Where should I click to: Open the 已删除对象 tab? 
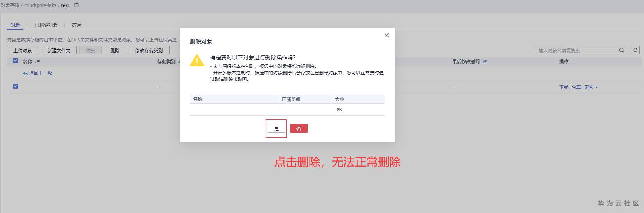46,25
